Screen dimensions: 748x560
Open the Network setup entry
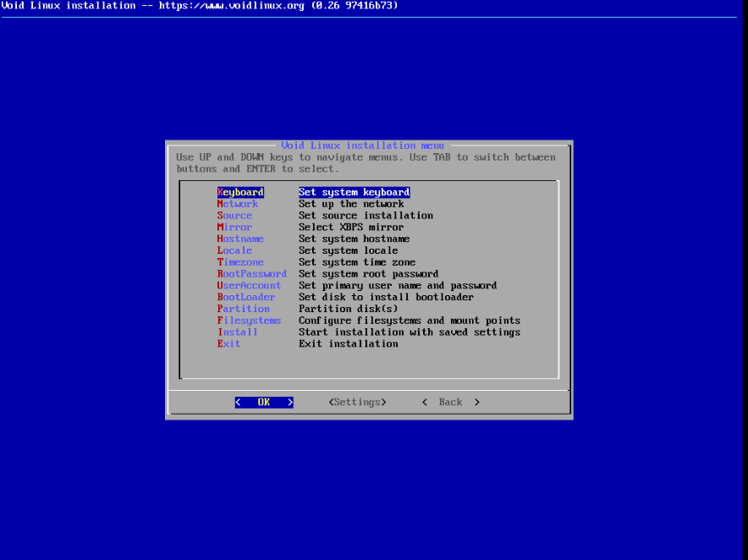tap(237, 203)
